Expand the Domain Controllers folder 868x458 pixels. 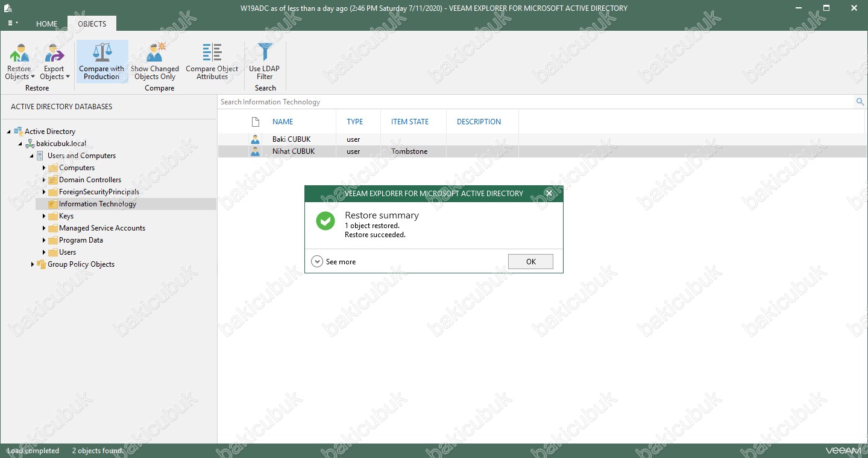[44, 180]
